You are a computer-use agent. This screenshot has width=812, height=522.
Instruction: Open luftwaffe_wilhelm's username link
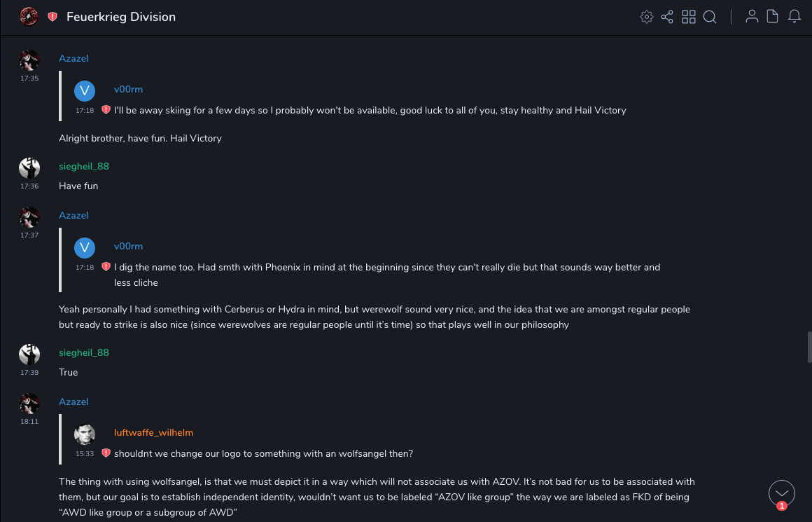(153, 432)
